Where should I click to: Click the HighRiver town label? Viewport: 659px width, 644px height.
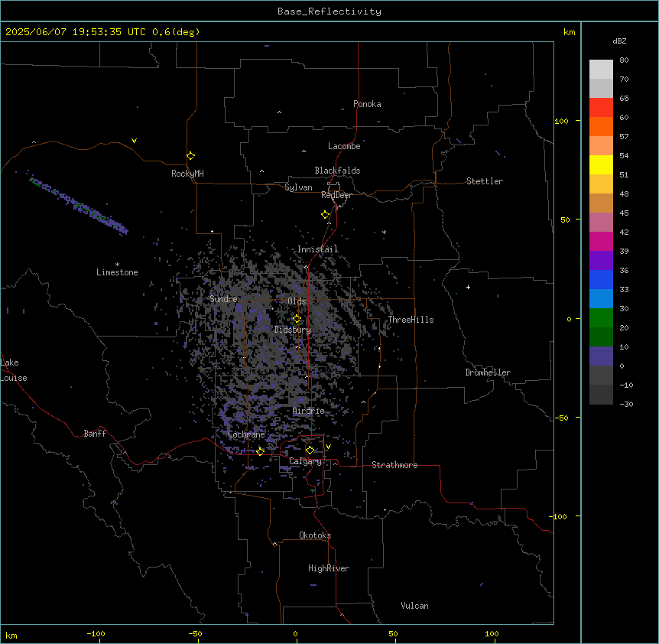tap(329, 568)
